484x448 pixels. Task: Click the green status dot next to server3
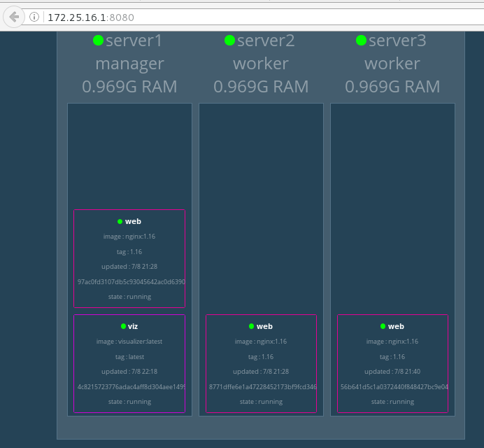coord(361,41)
